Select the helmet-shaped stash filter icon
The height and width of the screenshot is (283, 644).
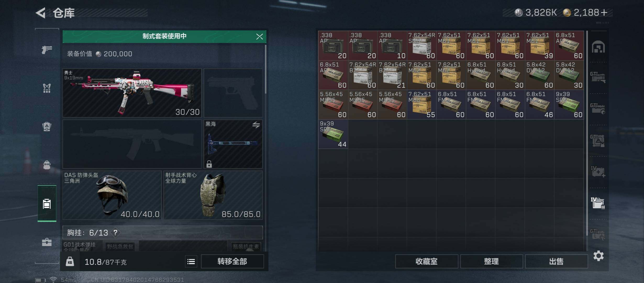click(x=598, y=47)
